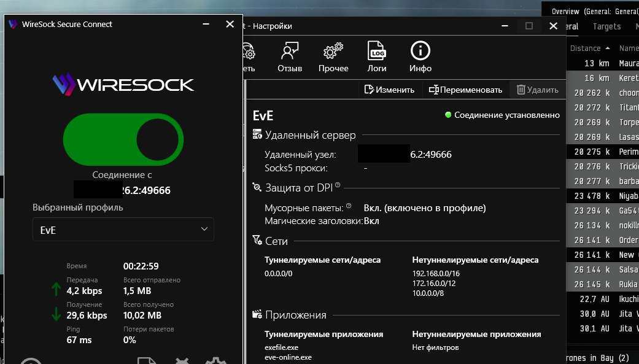The height and width of the screenshot is (364, 639).
Task: Select the Overview row at 23 294 k
Action: pyautogui.click(x=603, y=211)
